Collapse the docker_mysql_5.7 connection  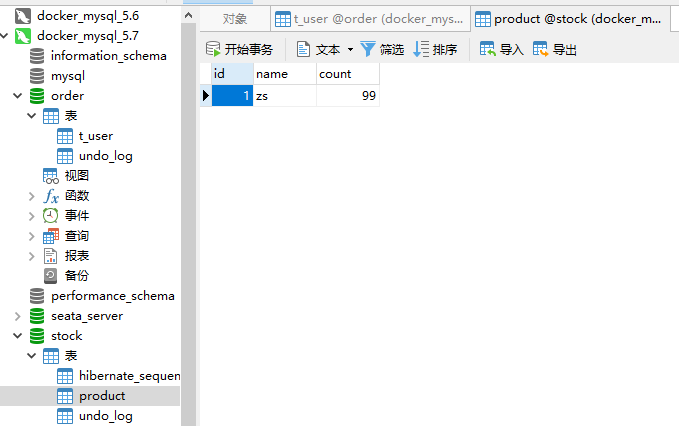coord(7,36)
